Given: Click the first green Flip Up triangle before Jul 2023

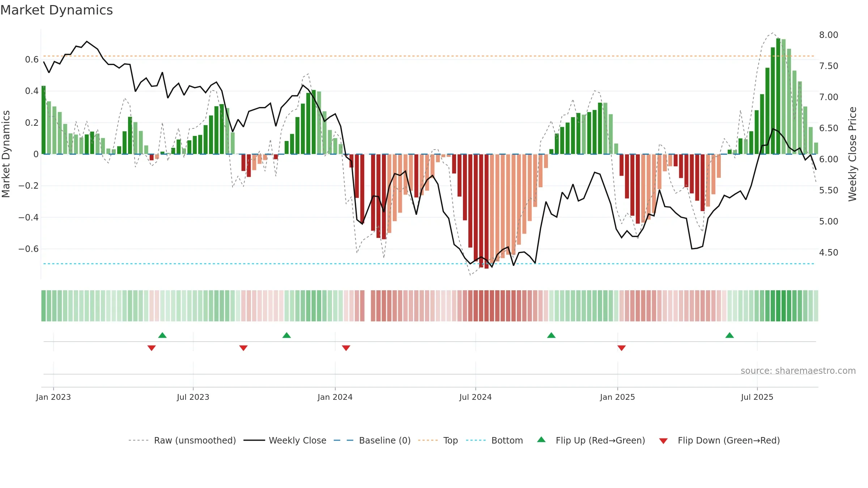Looking at the screenshot, I should click(162, 335).
